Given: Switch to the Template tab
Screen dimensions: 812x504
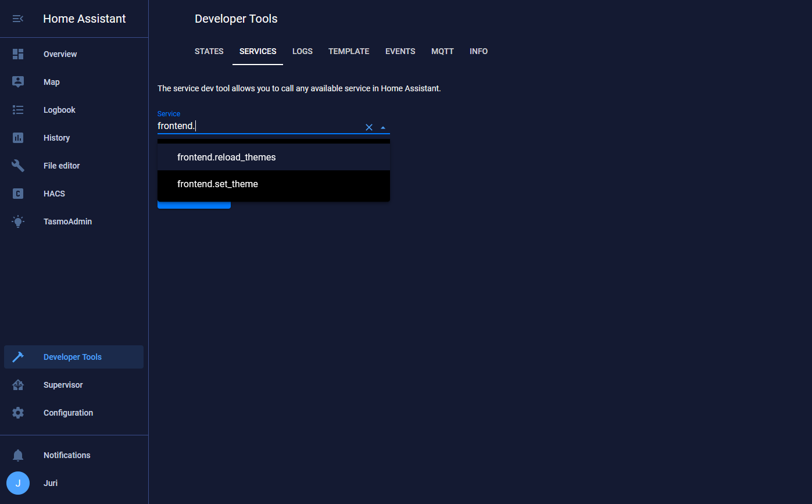Looking at the screenshot, I should click(349, 51).
